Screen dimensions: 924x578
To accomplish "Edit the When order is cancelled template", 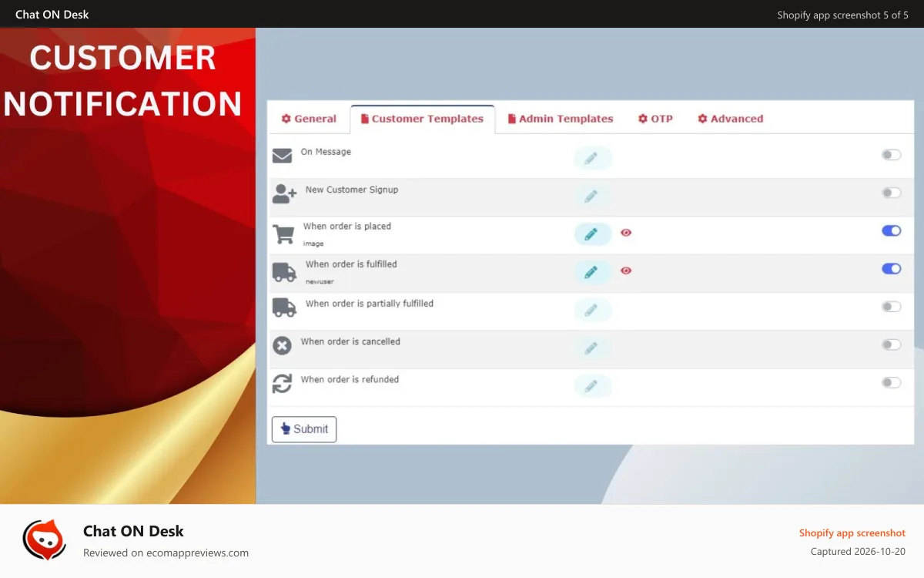I will 591,348.
